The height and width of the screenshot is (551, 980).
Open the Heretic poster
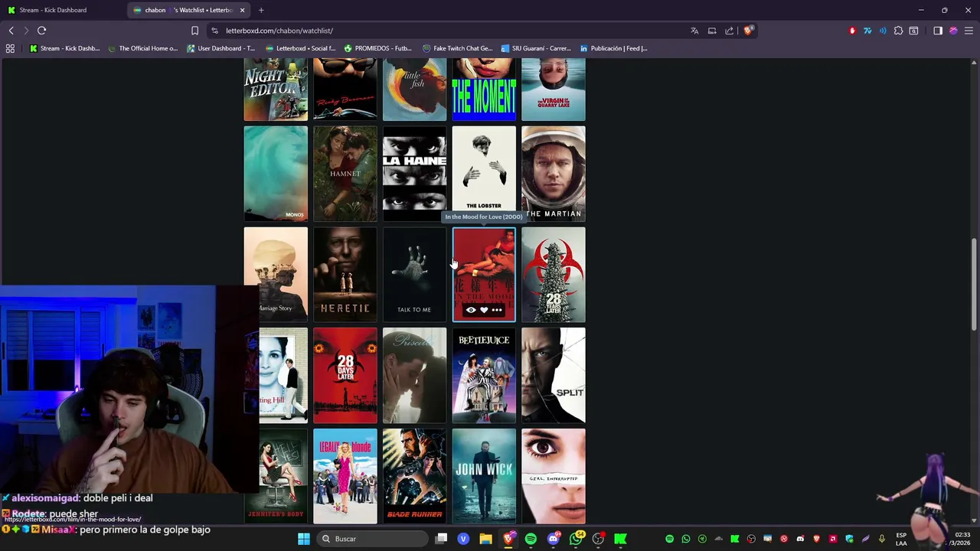click(345, 275)
